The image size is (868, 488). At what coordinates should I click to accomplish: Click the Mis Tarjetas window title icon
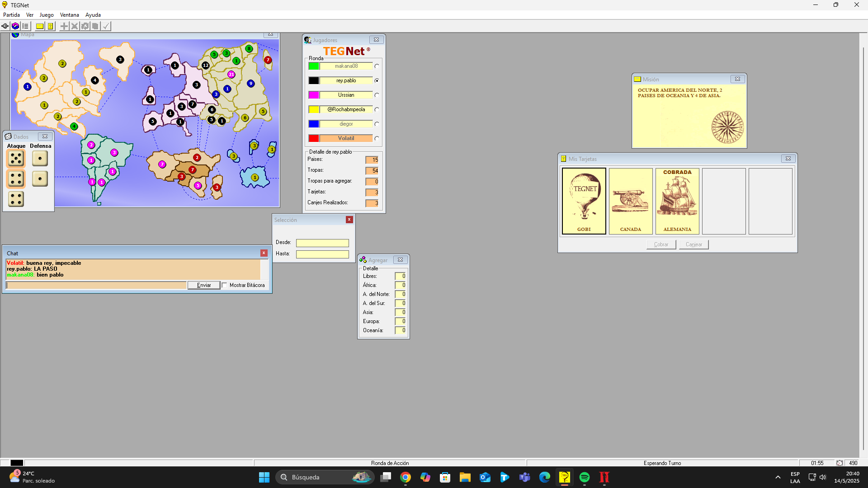564,159
